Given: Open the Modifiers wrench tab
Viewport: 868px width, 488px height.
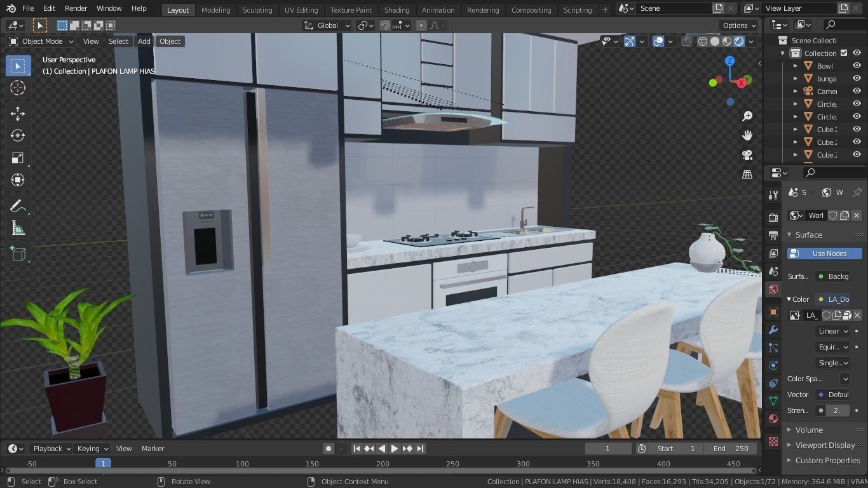Looking at the screenshot, I should tap(773, 330).
